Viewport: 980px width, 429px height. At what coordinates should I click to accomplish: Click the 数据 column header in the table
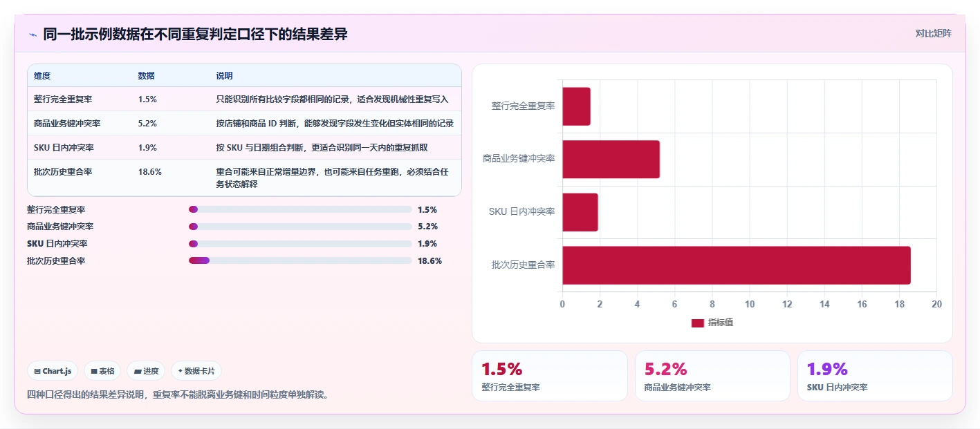(x=147, y=76)
